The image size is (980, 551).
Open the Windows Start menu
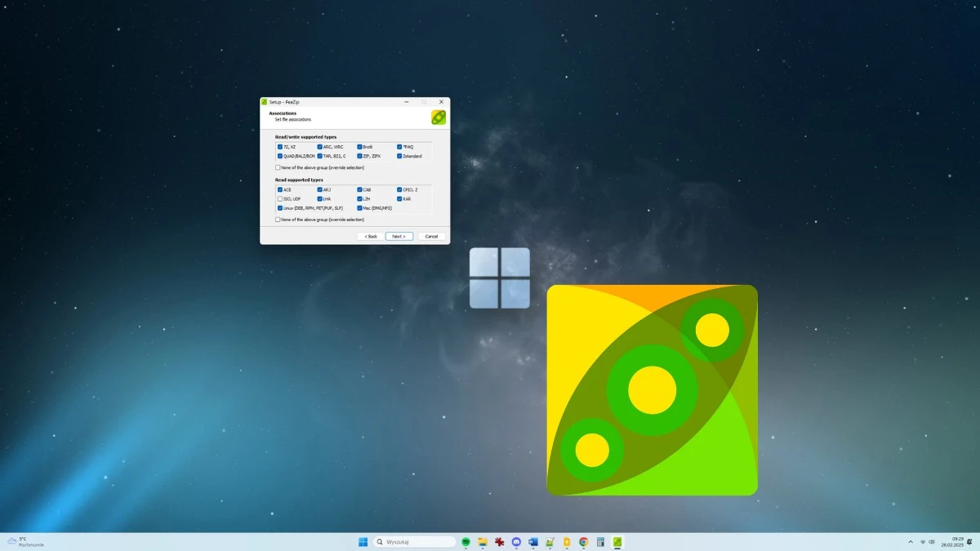[x=362, y=541]
